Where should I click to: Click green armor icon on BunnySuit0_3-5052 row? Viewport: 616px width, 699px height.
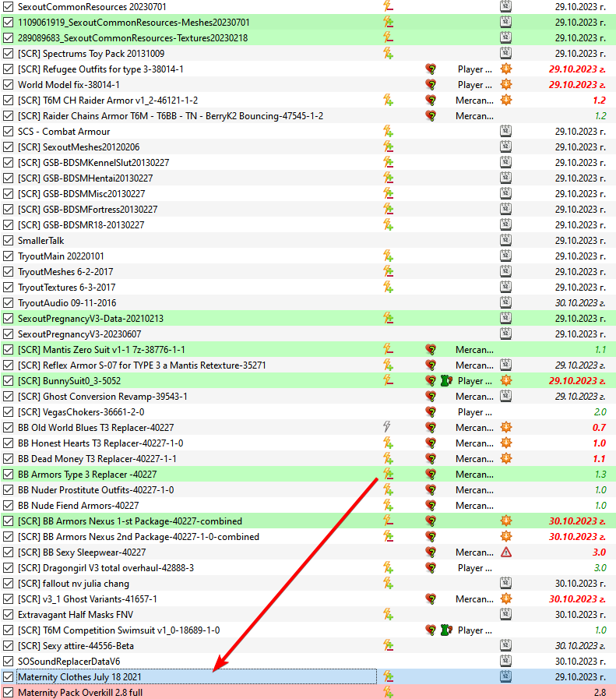(x=446, y=381)
